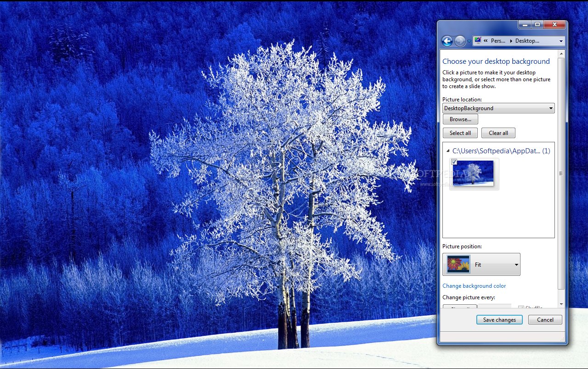Select the Desktop... breadcrumb segment

pyautogui.click(x=527, y=41)
